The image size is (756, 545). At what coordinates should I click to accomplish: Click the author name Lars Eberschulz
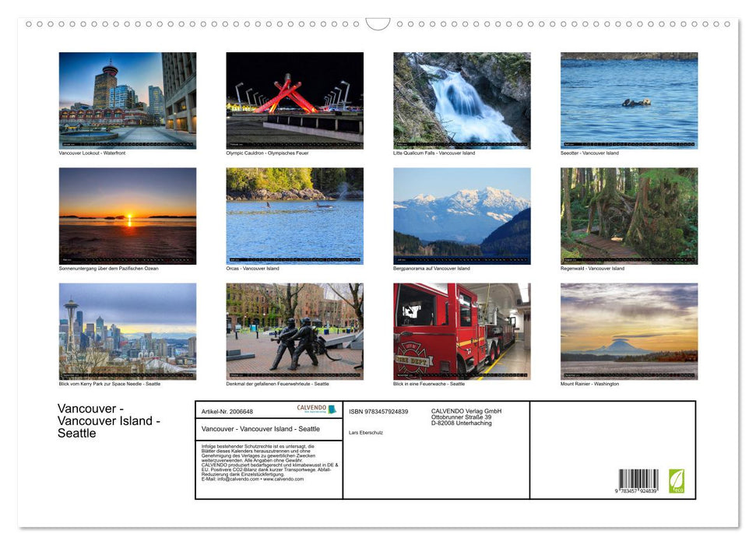(x=367, y=433)
